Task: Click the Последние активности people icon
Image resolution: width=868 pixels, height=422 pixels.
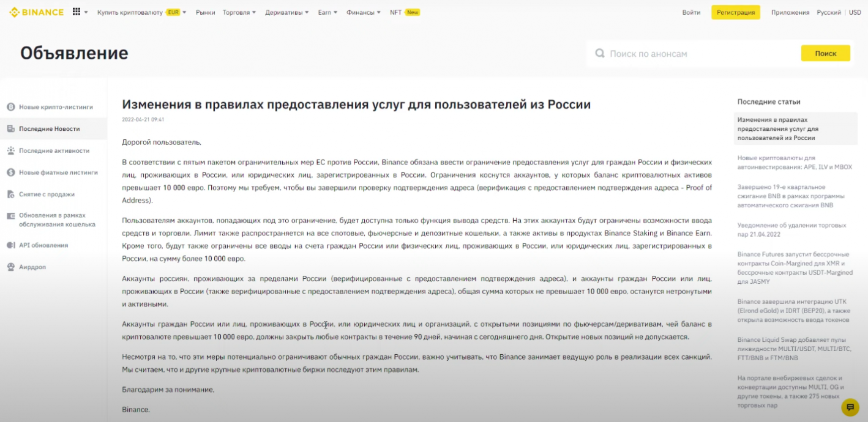Action: click(10, 150)
